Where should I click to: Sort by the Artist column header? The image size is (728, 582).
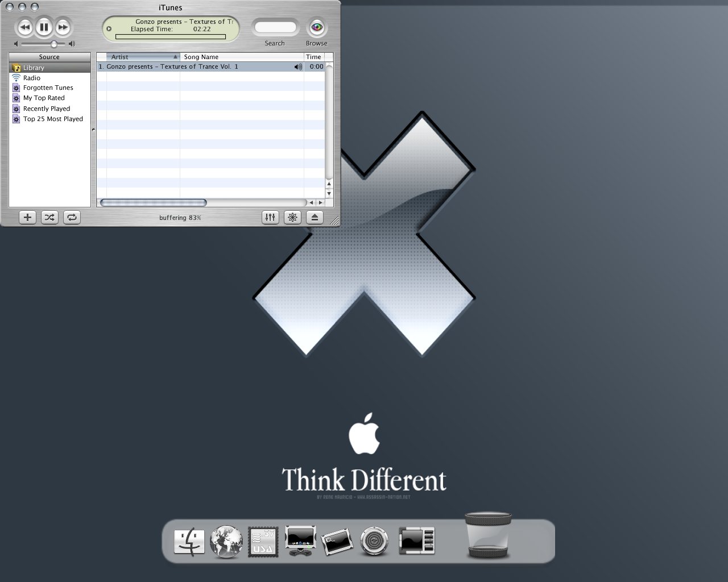pyautogui.click(x=143, y=57)
